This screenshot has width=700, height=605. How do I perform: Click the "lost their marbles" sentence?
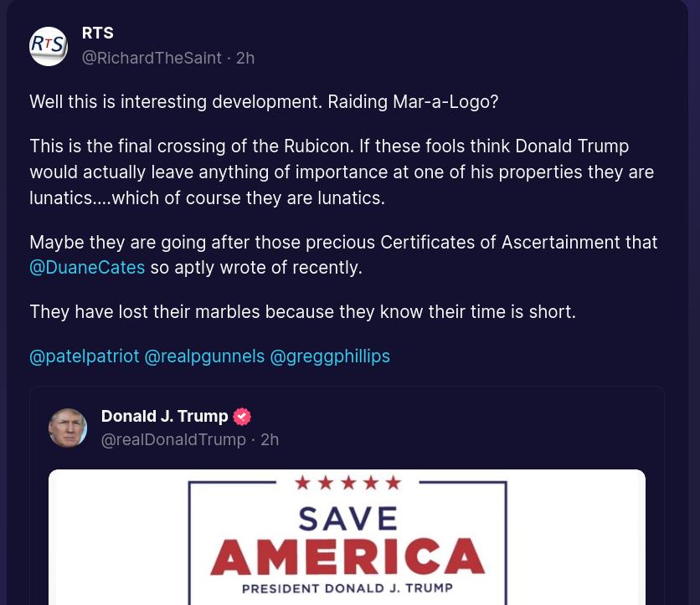click(x=302, y=312)
